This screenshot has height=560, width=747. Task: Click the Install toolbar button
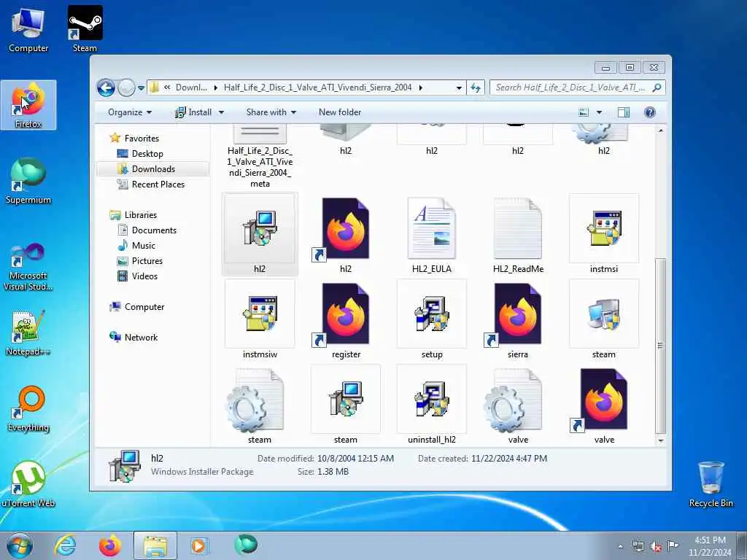click(x=193, y=112)
